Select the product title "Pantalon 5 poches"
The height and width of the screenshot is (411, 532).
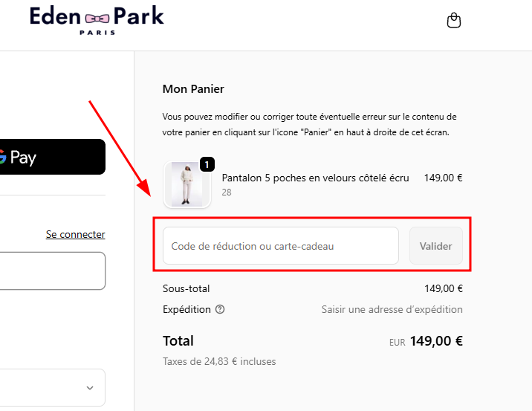coord(316,178)
